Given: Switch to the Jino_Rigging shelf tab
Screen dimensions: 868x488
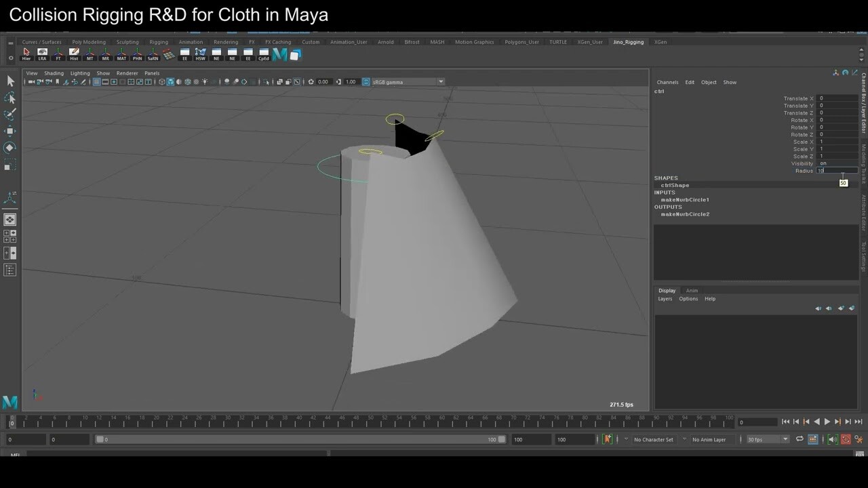Looking at the screenshot, I should 628,42.
